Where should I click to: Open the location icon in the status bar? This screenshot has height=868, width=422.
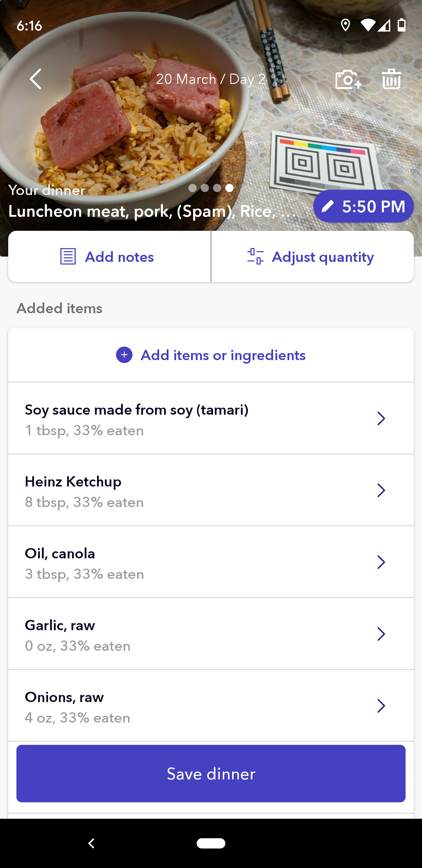pos(345,25)
